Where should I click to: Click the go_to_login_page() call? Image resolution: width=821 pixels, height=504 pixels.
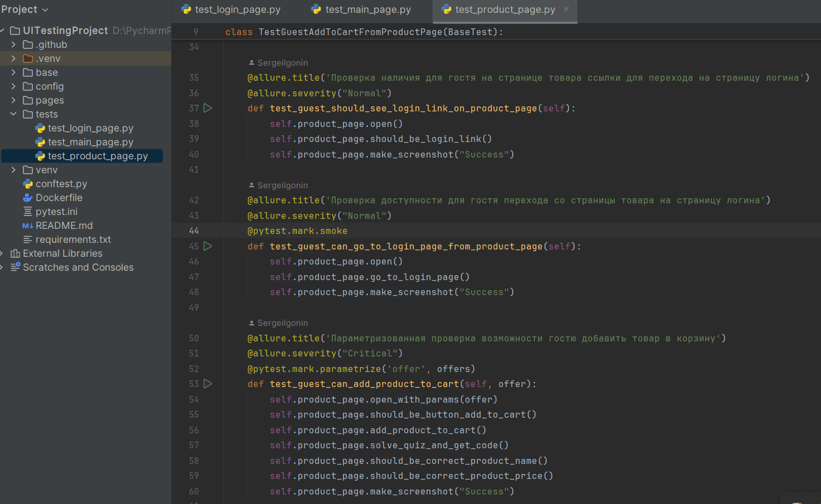[x=420, y=277]
